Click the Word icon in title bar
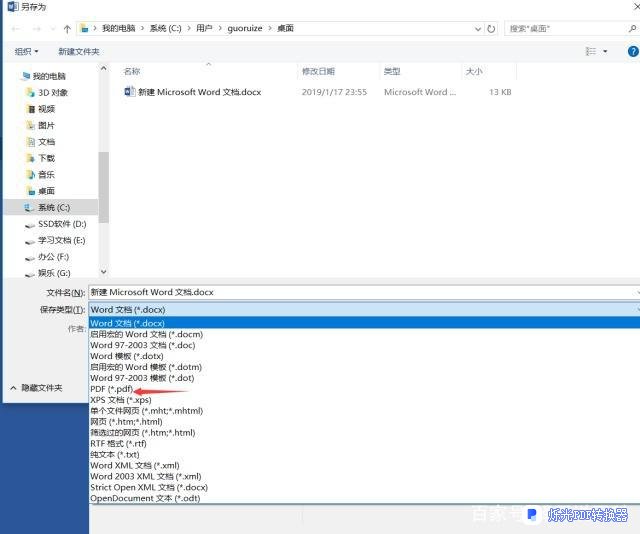This screenshot has width=640, height=534. click(x=13, y=6)
